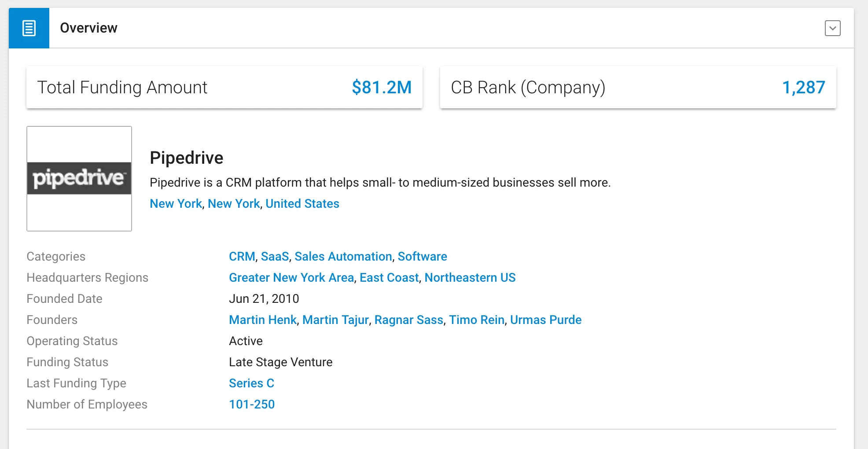Open the CB Rank value 1,287
The height and width of the screenshot is (449, 868).
tap(803, 88)
